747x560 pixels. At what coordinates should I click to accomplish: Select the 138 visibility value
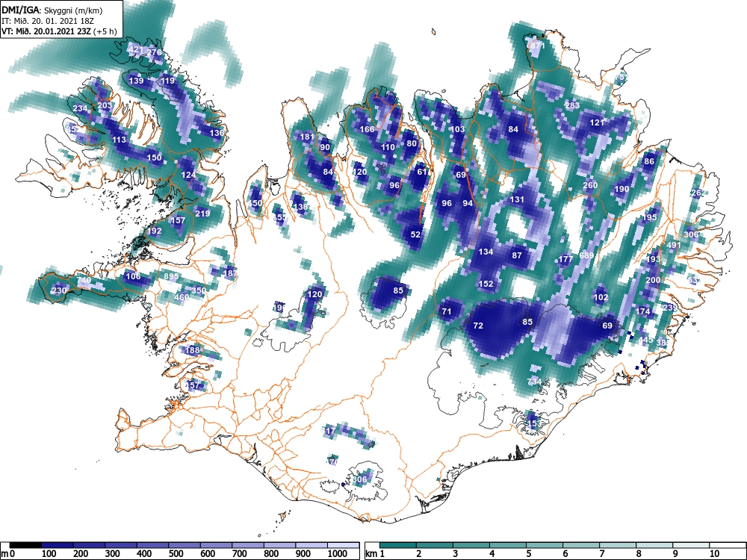tap(300, 207)
